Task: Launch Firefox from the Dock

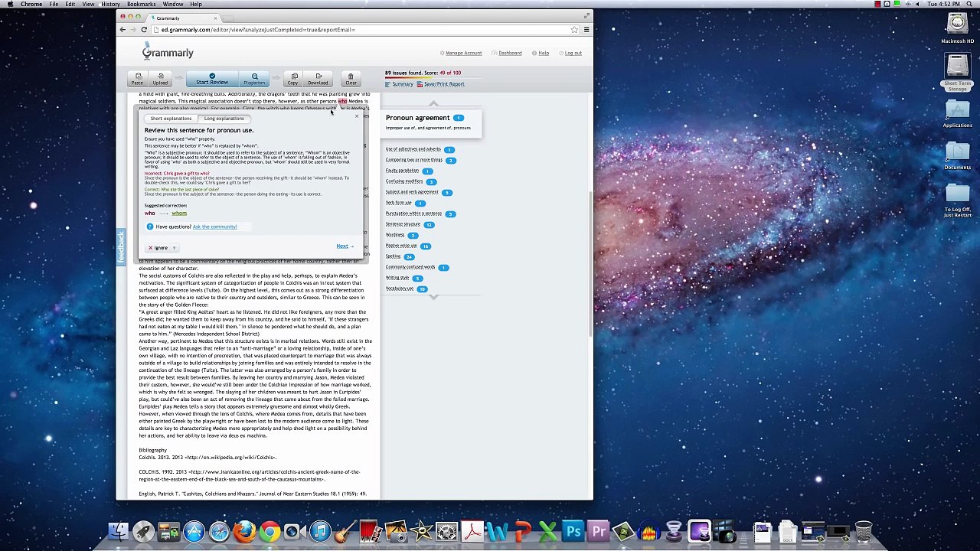Action: click(244, 531)
